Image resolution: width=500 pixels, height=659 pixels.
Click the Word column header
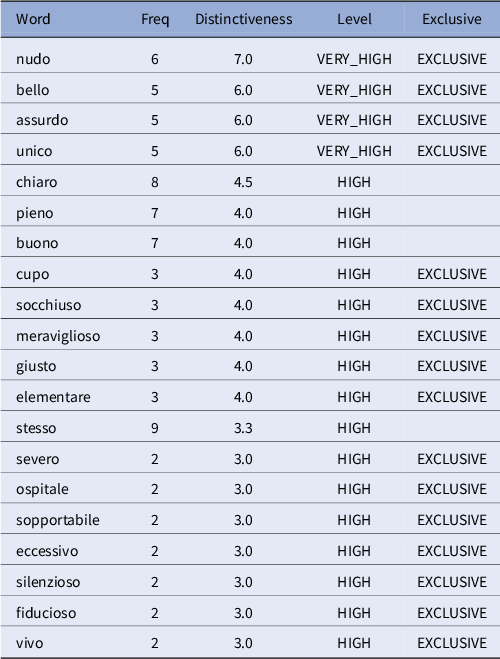point(33,19)
